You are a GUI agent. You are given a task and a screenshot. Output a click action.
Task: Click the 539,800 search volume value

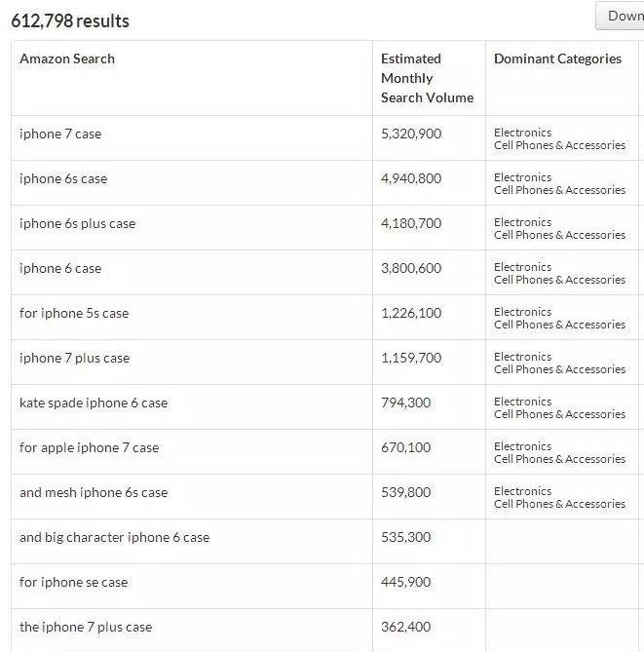pos(405,493)
